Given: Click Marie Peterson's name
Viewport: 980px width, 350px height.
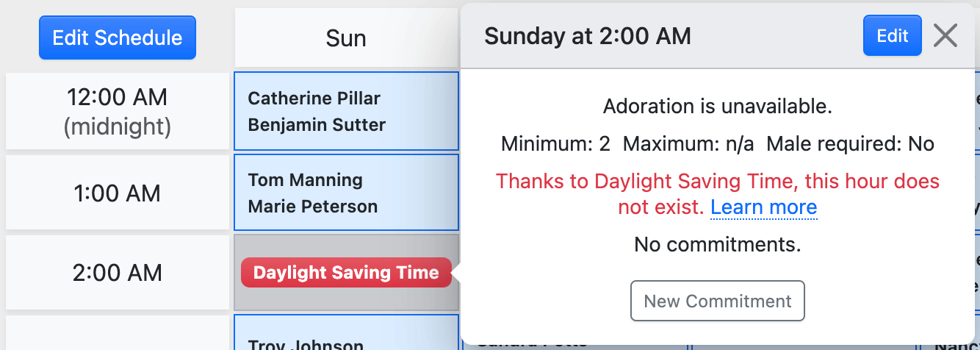Looking at the screenshot, I should 313,207.
